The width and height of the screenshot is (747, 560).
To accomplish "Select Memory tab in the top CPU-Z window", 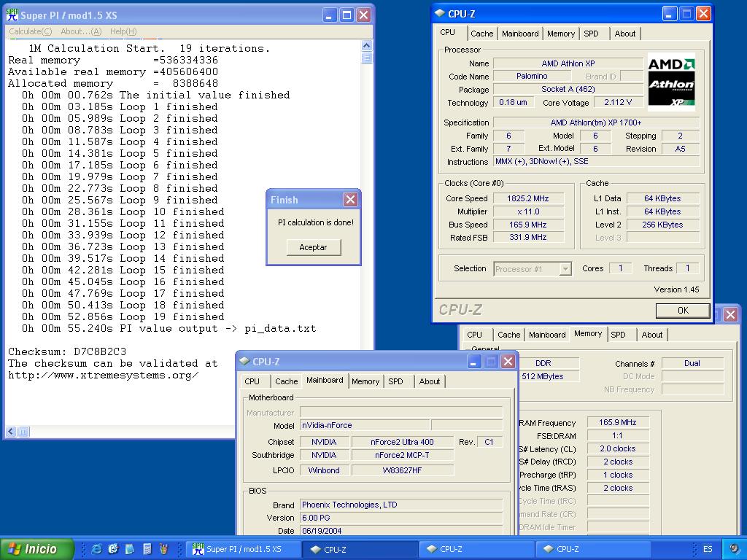I will [561, 34].
